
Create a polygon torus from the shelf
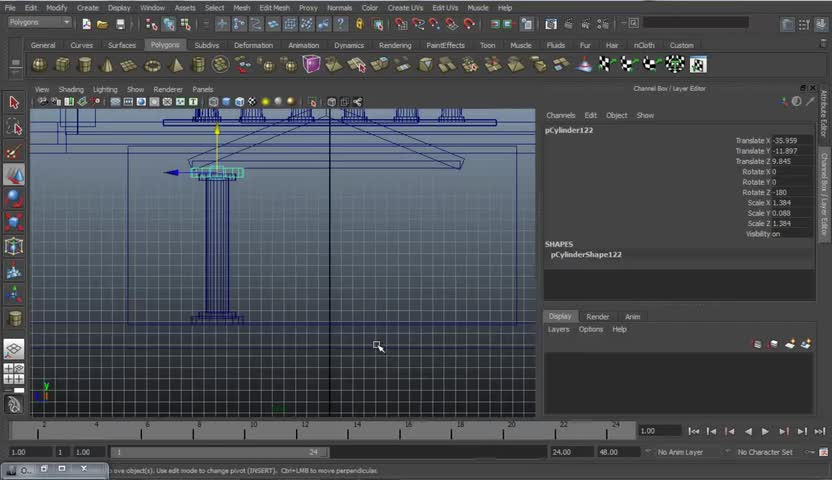152,65
